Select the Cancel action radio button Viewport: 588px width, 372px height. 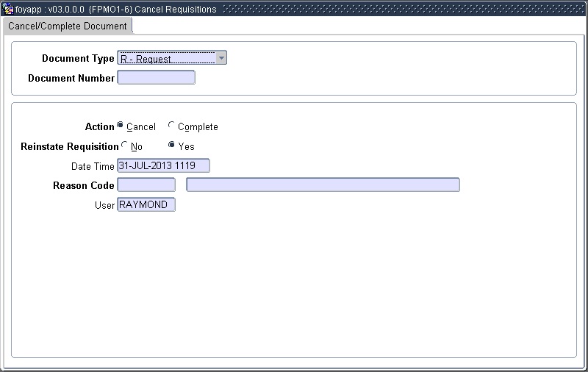120,125
